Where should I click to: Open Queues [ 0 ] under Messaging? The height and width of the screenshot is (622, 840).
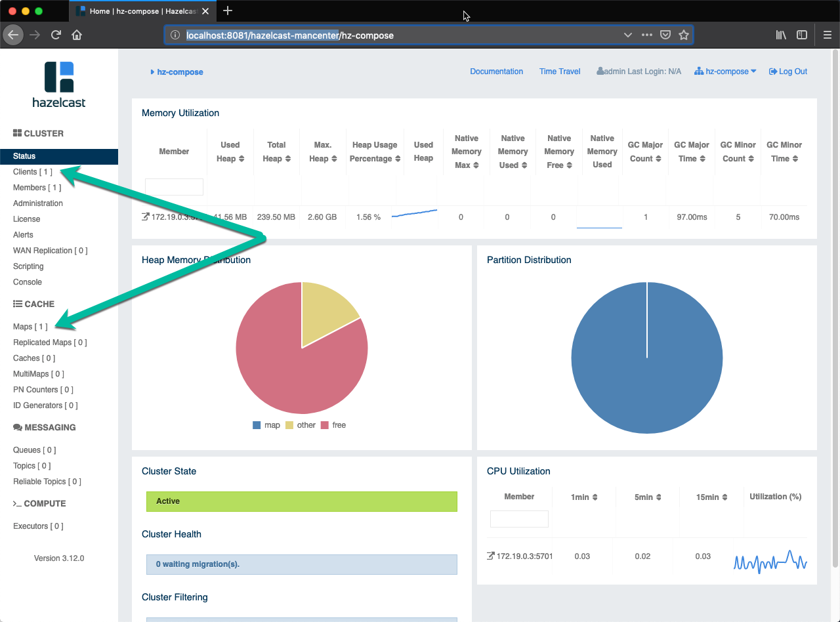[x=35, y=450]
